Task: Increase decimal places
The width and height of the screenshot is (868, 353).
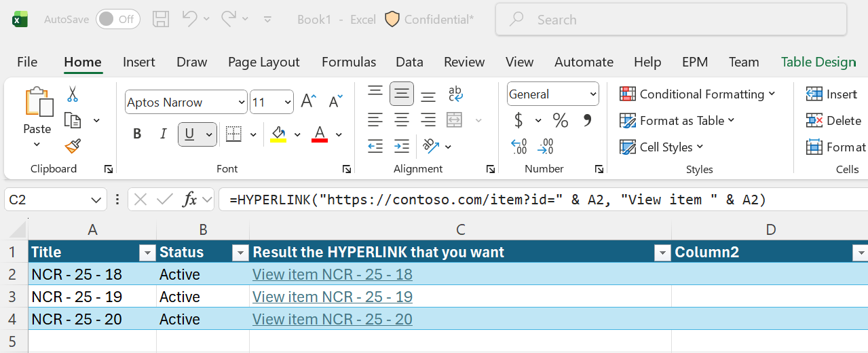Action: pyautogui.click(x=519, y=146)
